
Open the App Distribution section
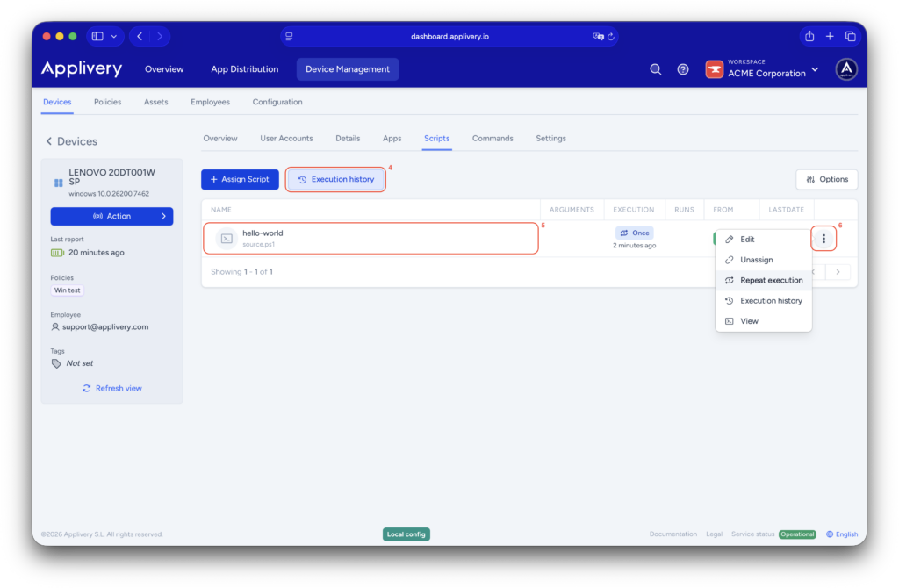tap(244, 68)
